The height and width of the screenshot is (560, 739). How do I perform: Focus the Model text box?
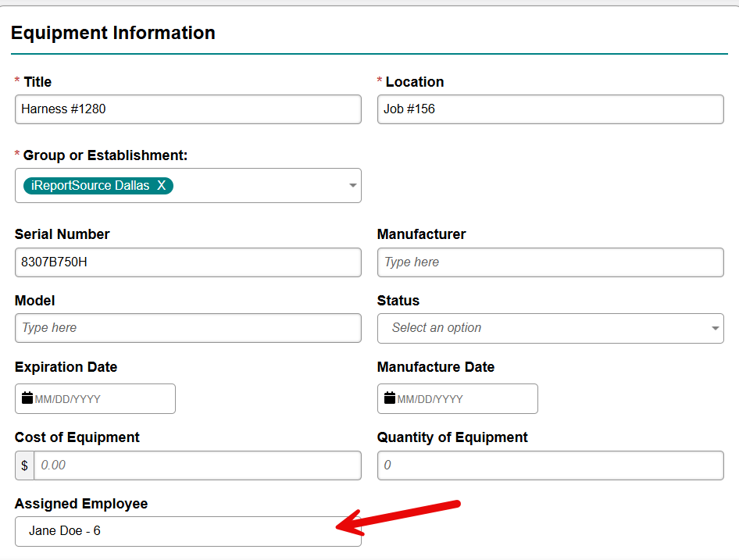tap(188, 328)
